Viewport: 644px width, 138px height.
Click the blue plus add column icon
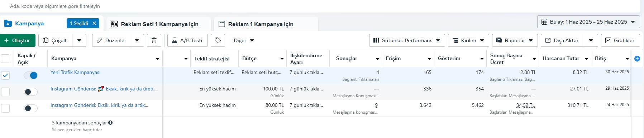pyautogui.click(x=637, y=59)
